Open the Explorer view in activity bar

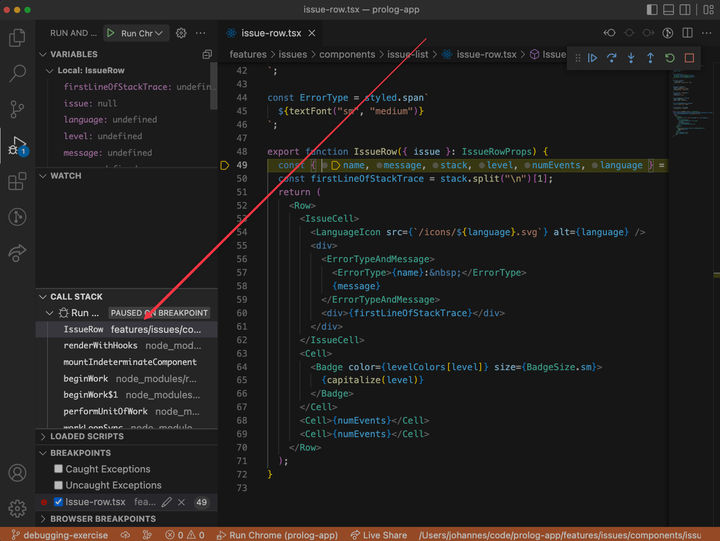[17, 38]
